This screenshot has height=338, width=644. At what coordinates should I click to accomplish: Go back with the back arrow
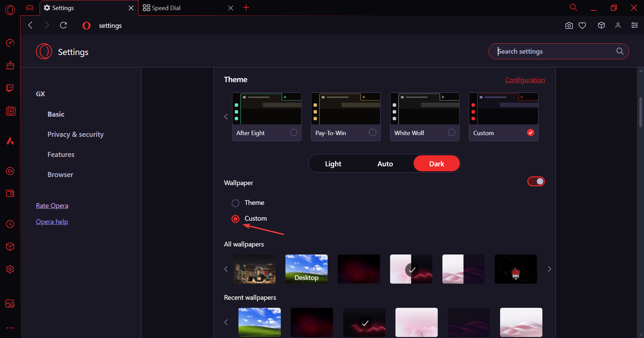[31, 25]
